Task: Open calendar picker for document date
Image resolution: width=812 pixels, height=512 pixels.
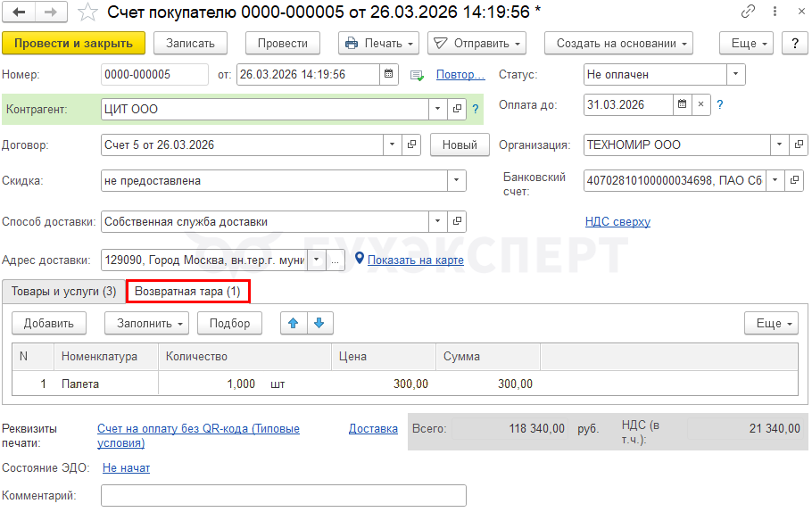Action: [388, 74]
